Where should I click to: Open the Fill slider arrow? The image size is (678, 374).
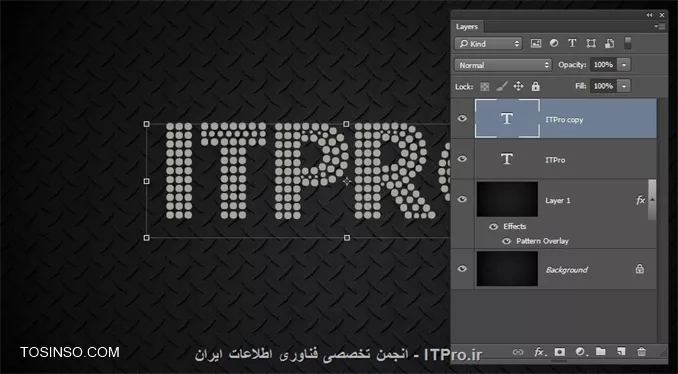[624, 86]
